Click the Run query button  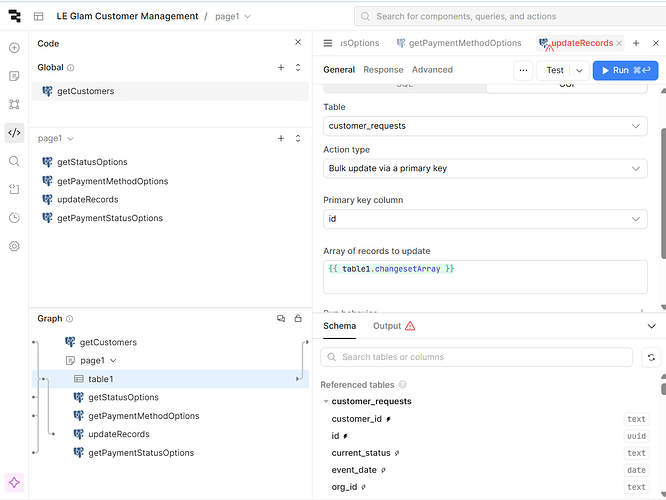[x=625, y=70]
